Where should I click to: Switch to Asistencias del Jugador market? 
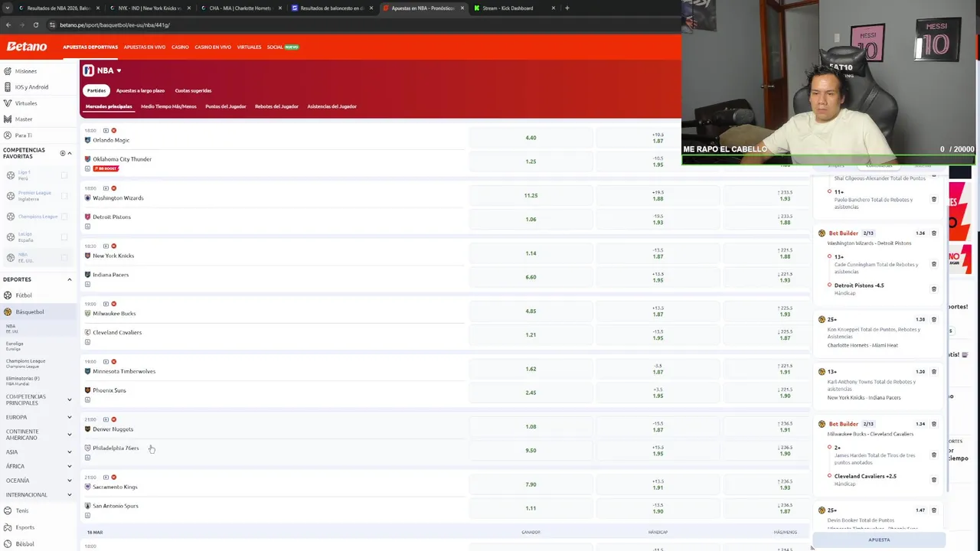click(332, 106)
